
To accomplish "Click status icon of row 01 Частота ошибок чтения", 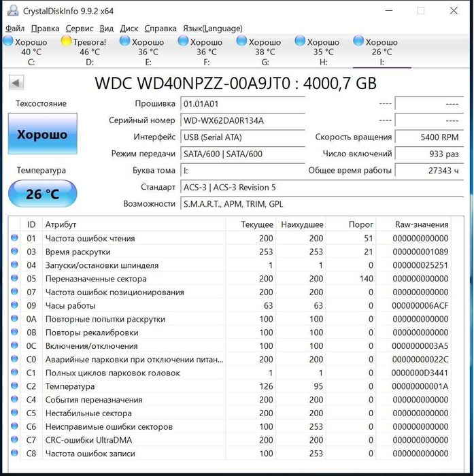I will pos(14,238).
